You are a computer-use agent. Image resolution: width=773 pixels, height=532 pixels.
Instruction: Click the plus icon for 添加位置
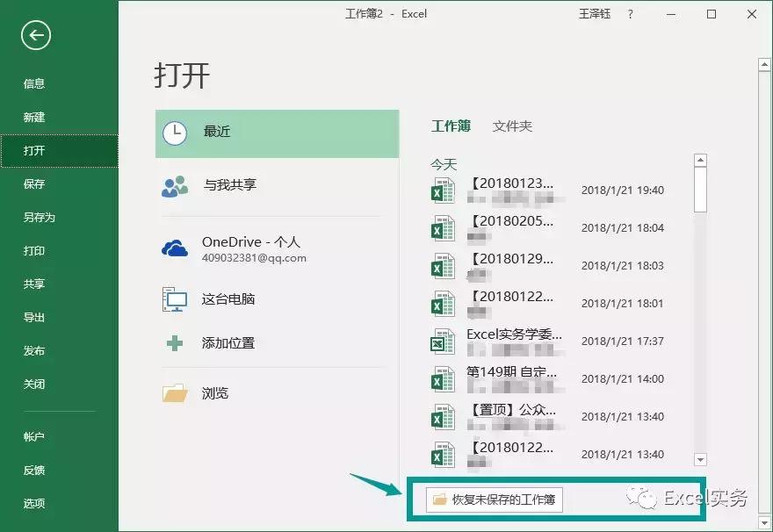[x=175, y=343]
